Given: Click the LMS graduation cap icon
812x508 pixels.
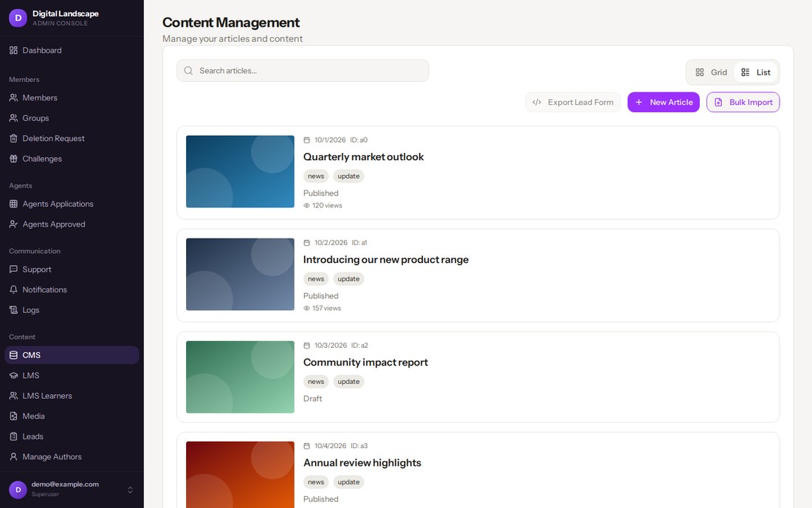Looking at the screenshot, I should pyautogui.click(x=13, y=375).
